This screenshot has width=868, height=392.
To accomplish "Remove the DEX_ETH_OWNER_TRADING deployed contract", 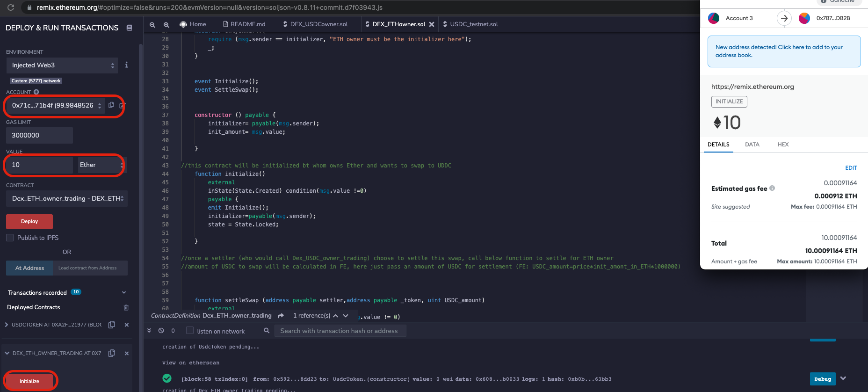I will pyautogui.click(x=126, y=353).
